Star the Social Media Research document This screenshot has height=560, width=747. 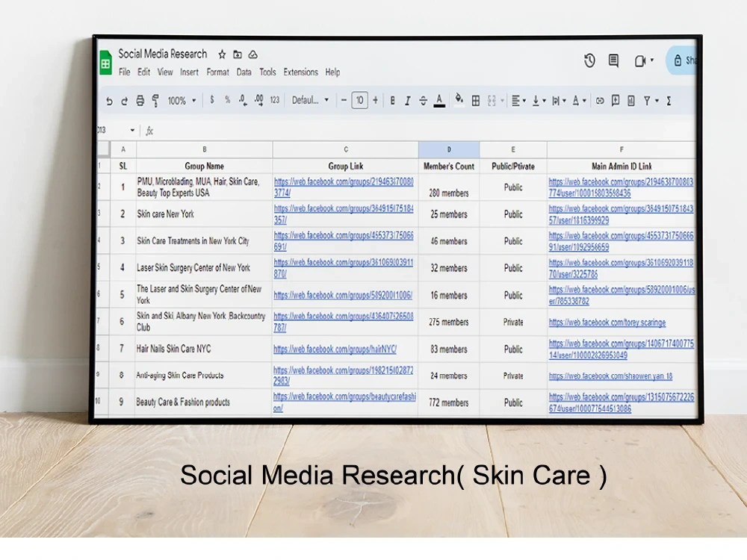(222, 55)
